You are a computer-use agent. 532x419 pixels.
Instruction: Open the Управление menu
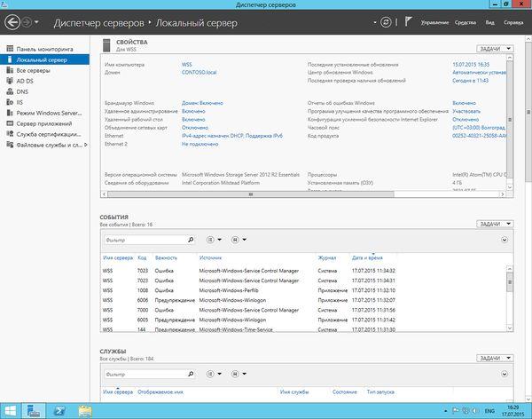[434, 23]
